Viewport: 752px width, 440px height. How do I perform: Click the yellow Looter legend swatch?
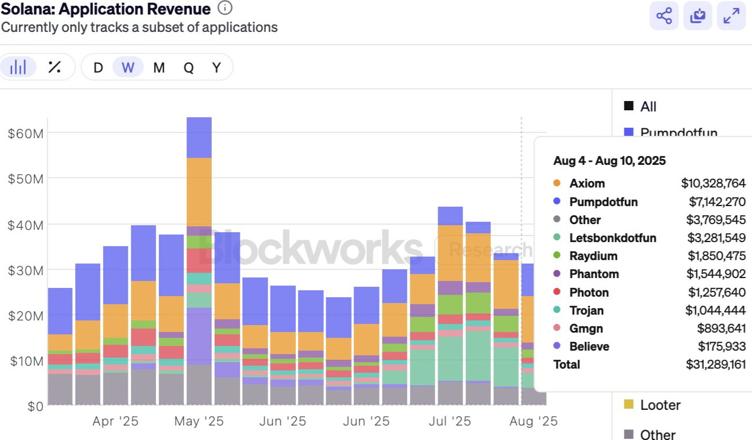click(629, 405)
